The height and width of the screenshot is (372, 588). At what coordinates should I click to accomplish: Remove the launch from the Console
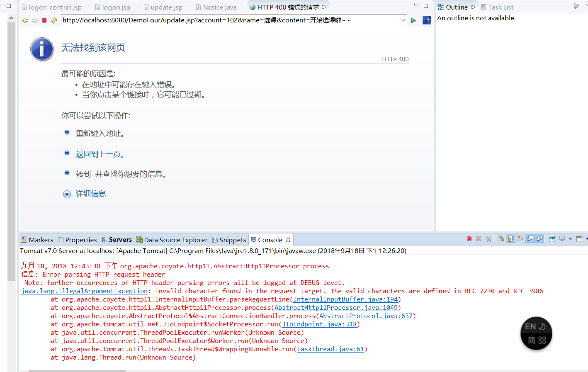pyautogui.click(x=479, y=238)
